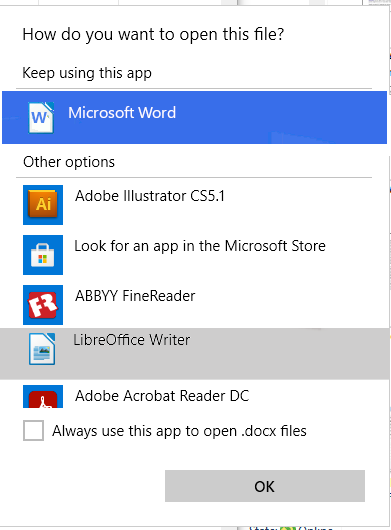Select 'Look for an app in the Microsoft Store'

point(200,246)
